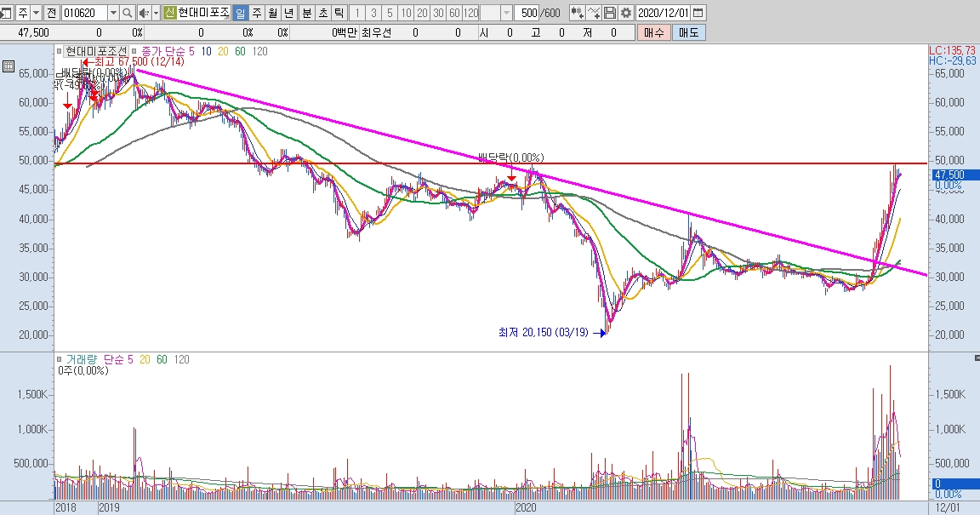The height and width of the screenshot is (515, 980).
Task: Click the green 신 badge icon
Action: click(x=169, y=13)
